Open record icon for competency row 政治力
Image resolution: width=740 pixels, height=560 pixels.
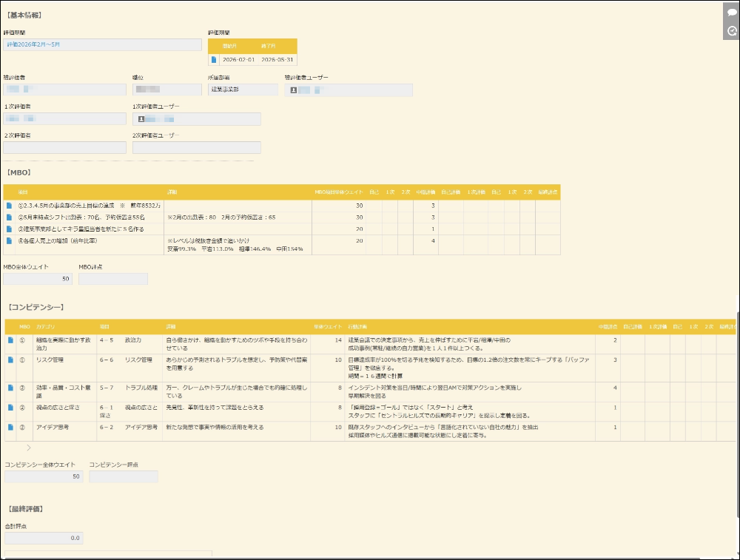[10, 340]
